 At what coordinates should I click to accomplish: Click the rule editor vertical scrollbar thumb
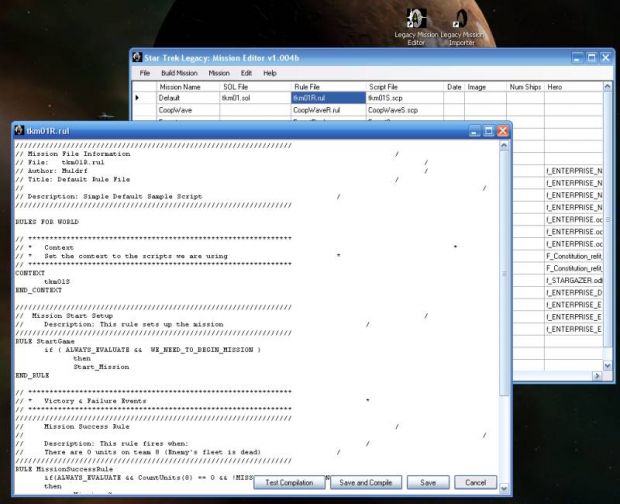pyautogui.click(x=504, y=273)
